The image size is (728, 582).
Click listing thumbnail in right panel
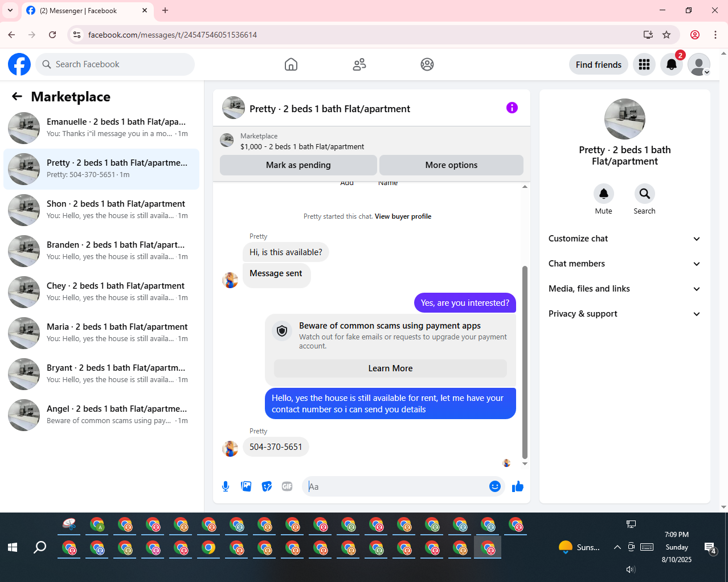[625, 119]
